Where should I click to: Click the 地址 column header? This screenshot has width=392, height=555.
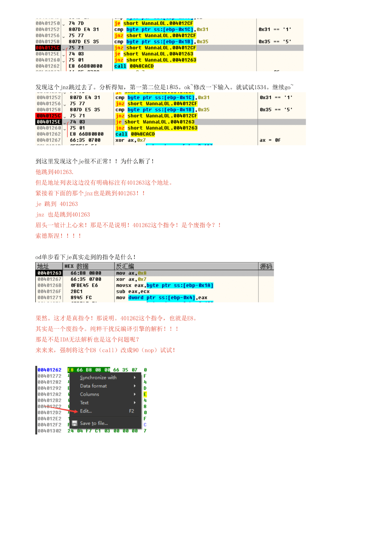(49, 266)
